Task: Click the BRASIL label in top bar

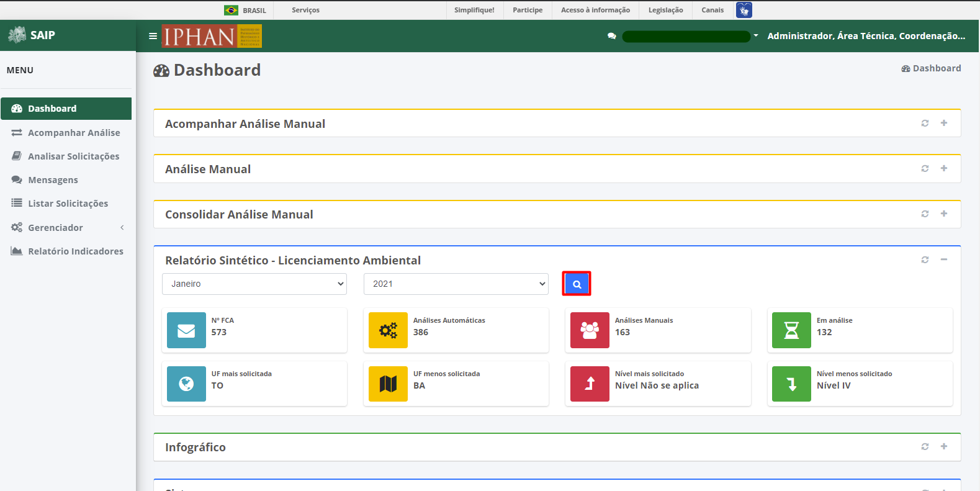Action: click(x=254, y=11)
